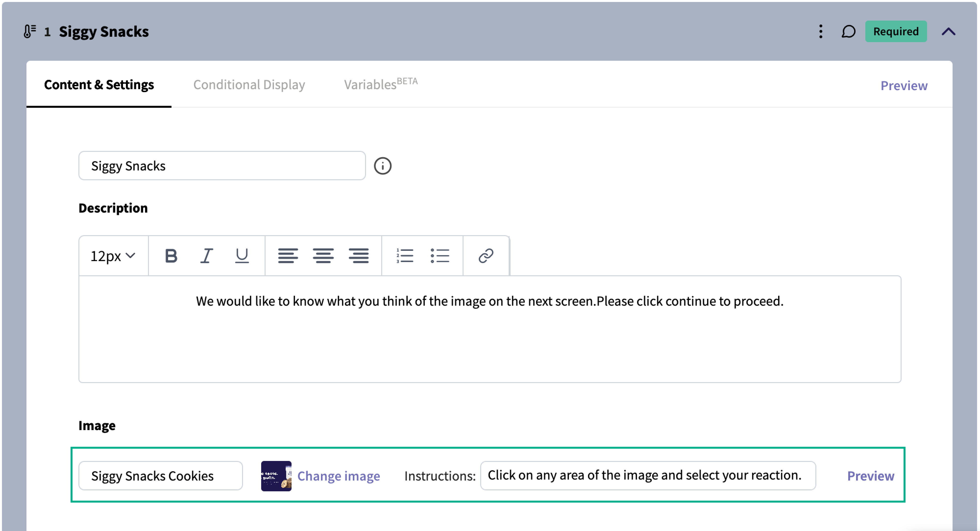The width and height of the screenshot is (980, 531).
Task: Toggle the Required badge
Action: click(x=895, y=31)
